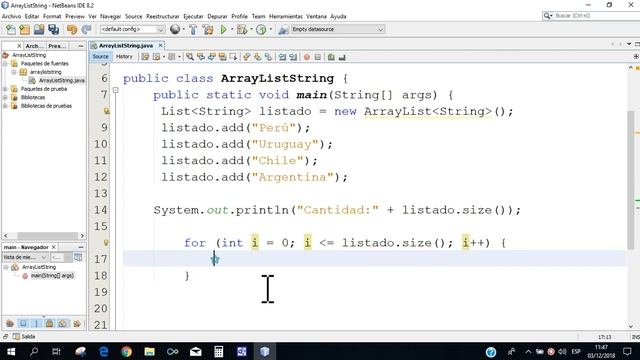Open the Reestructurar menu
Image resolution: width=640 pixels, height=360 pixels.
[x=163, y=16]
